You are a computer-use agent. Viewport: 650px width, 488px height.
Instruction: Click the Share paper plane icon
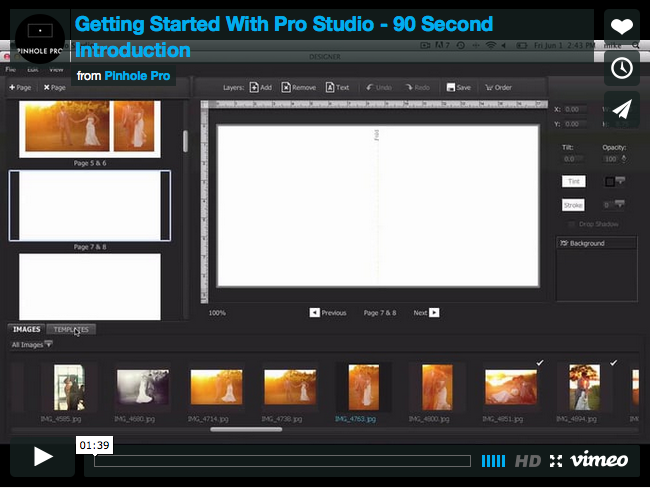tap(621, 109)
